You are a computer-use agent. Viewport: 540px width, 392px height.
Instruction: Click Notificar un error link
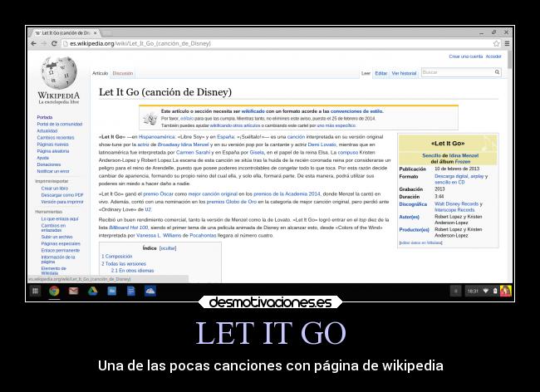[53, 171]
